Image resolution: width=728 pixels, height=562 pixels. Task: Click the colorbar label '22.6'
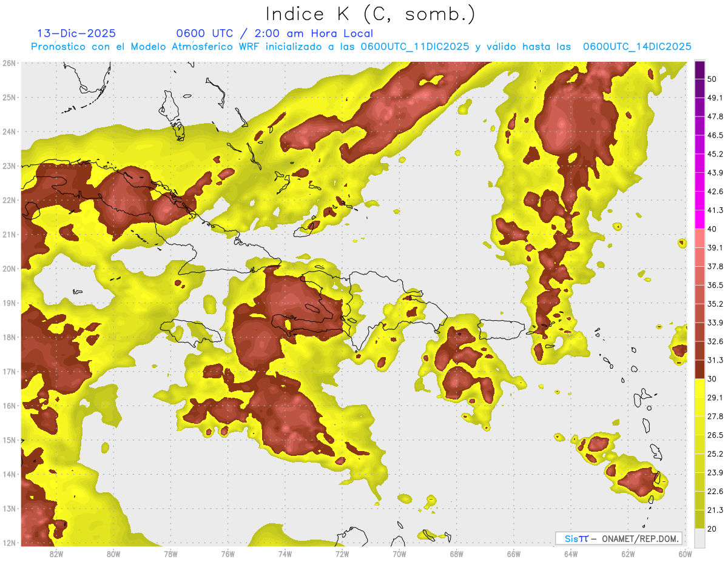coord(715,492)
